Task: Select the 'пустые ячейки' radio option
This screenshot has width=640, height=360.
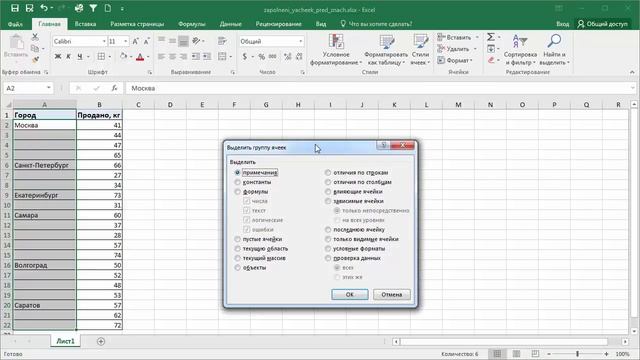Action: click(x=237, y=239)
